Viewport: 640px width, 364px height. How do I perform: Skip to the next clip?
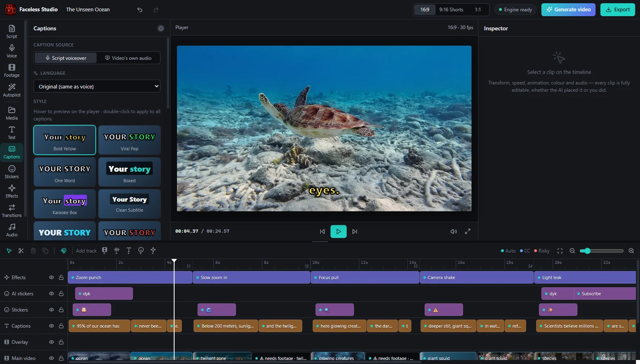355,231
